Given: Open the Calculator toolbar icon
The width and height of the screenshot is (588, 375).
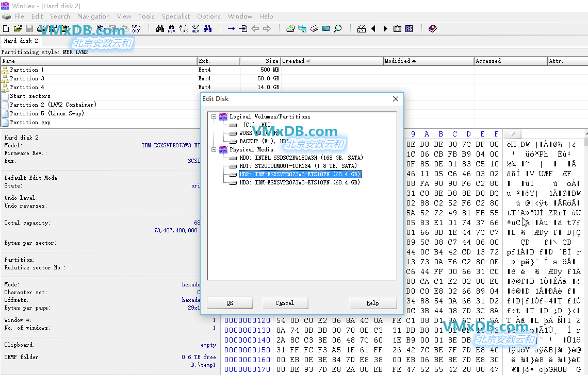Looking at the screenshot, I should [x=326, y=28].
